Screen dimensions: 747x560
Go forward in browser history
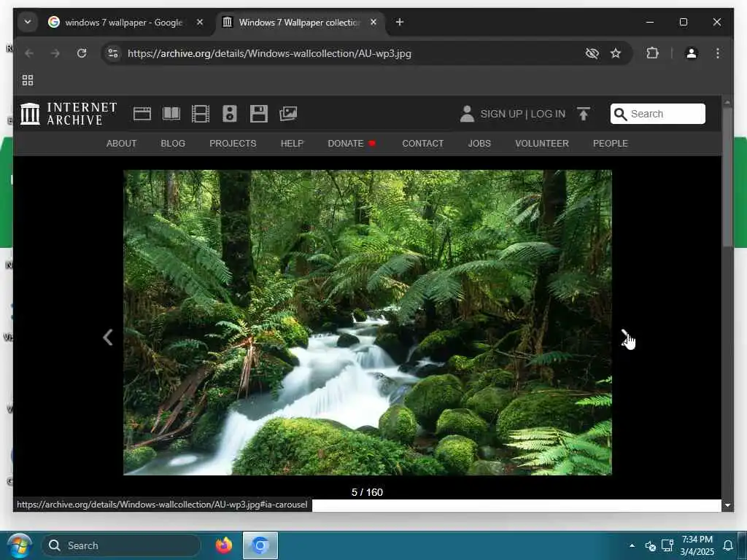55,53
